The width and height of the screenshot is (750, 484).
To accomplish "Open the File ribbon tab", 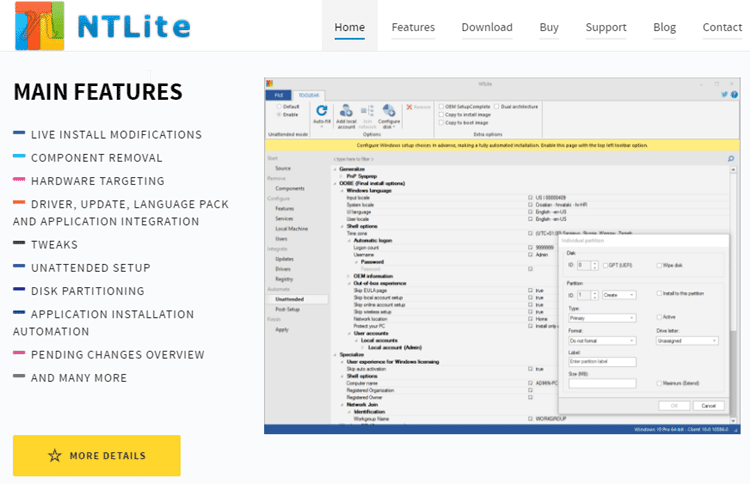I will point(279,95).
